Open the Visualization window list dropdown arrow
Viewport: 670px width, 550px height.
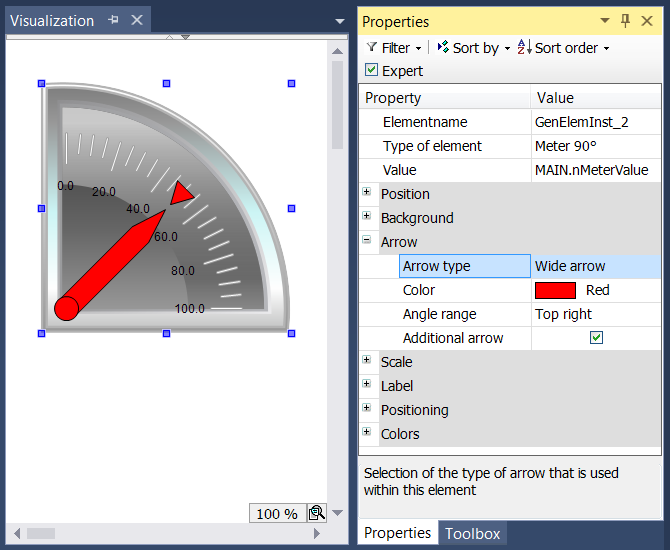coord(340,21)
